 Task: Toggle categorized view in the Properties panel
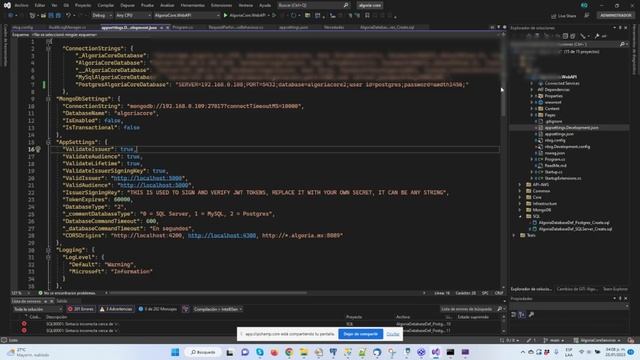pyautogui.click(x=514, y=314)
